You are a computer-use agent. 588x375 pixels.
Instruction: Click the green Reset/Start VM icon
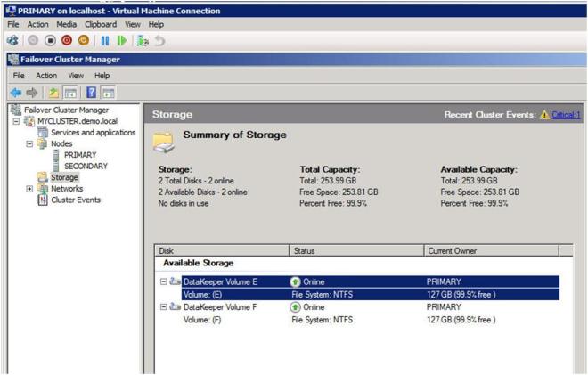pos(121,41)
